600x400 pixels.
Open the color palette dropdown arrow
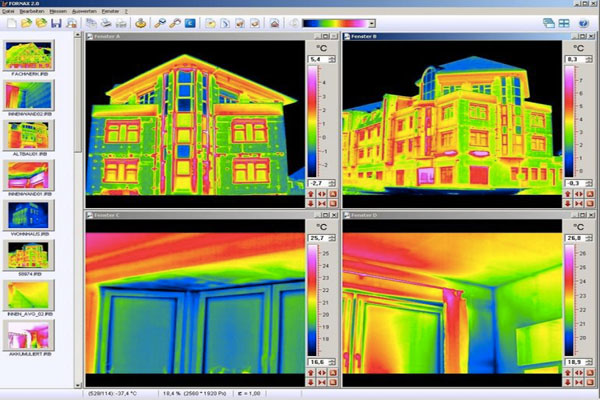point(372,23)
